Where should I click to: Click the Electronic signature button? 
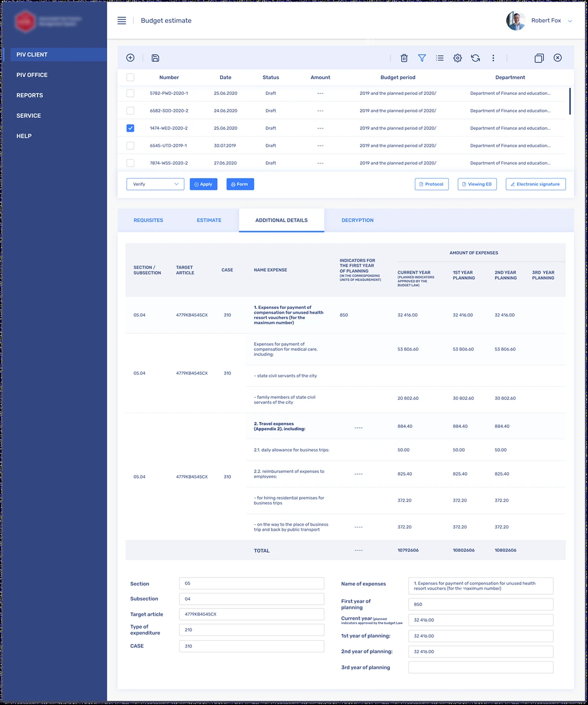(536, 184)
